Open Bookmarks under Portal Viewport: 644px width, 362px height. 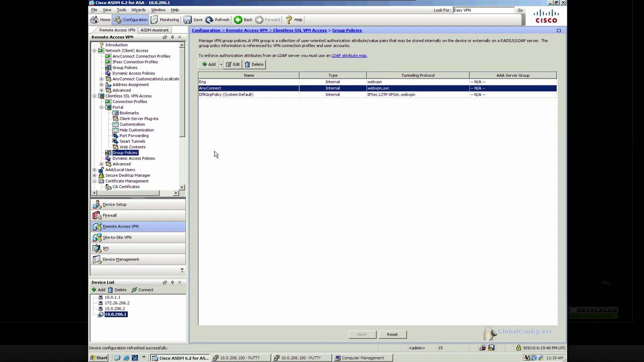click(x=129, y=113)
